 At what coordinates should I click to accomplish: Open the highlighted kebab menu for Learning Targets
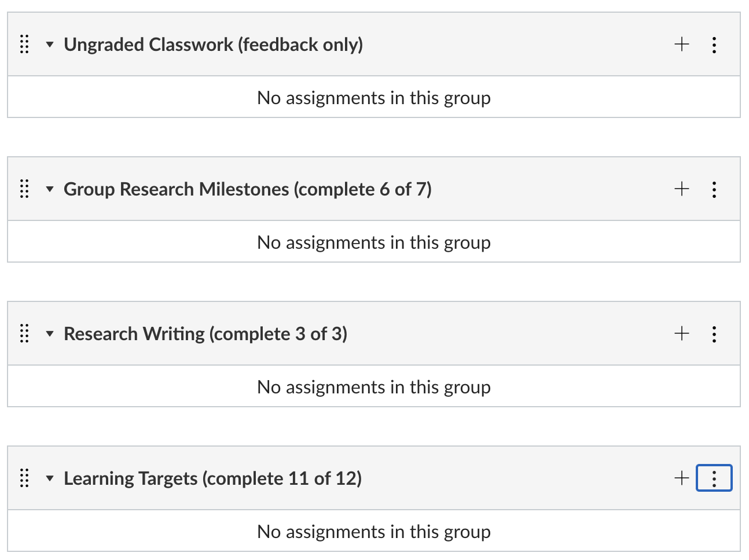715,478
